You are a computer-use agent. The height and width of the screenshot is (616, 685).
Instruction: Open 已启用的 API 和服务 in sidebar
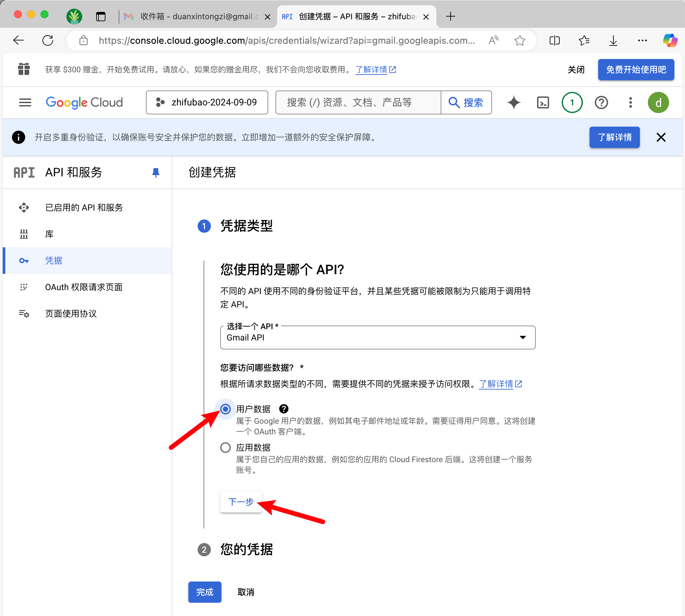84,208
